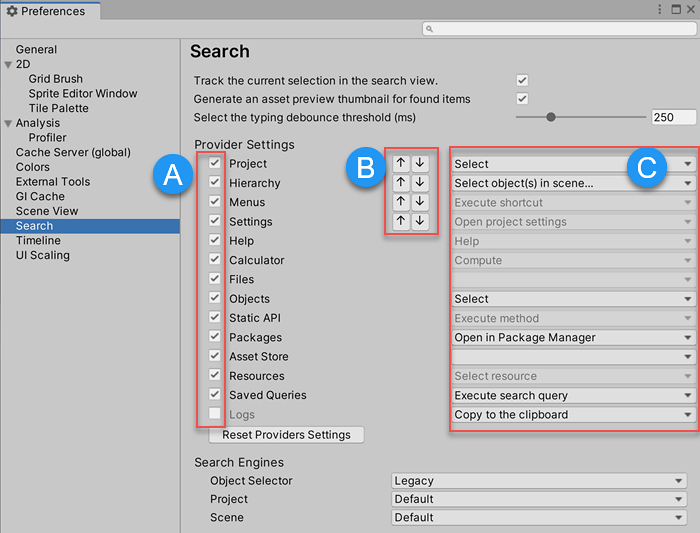700x533 pixels.
Task: Select General in preferences sidebar
Action: (x=36, y=49)
